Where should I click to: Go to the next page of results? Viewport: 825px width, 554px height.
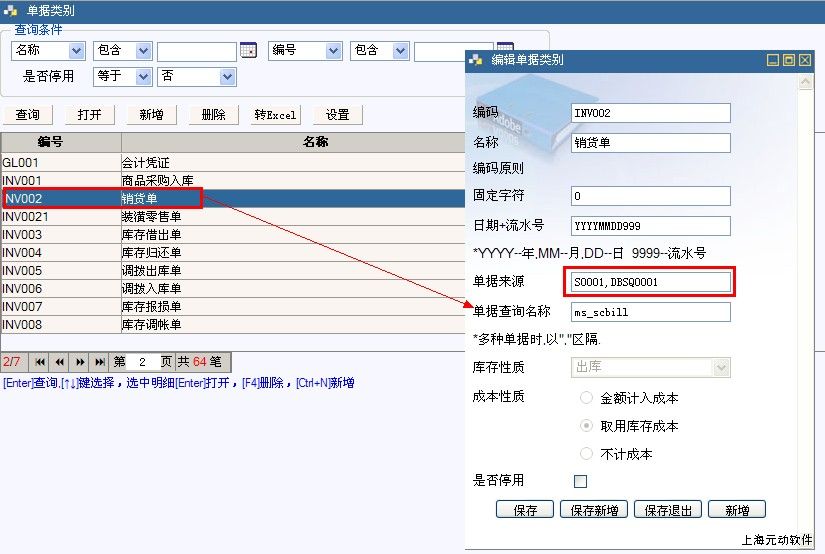click(81, 362)
